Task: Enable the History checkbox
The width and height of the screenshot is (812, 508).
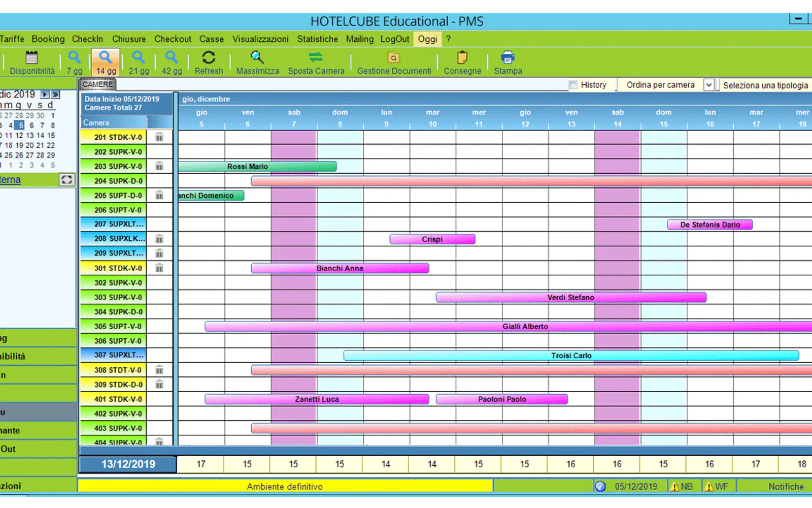Action: [x=573, y=85]
